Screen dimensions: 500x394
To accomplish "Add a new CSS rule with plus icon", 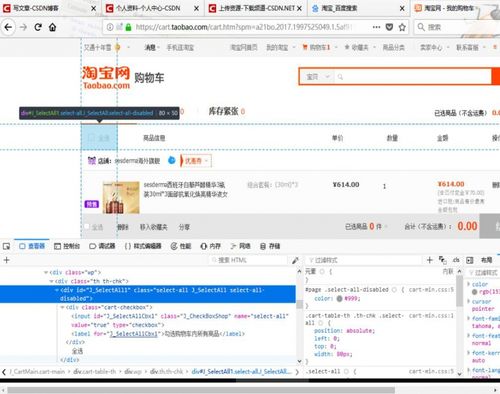I will point(430,260).
